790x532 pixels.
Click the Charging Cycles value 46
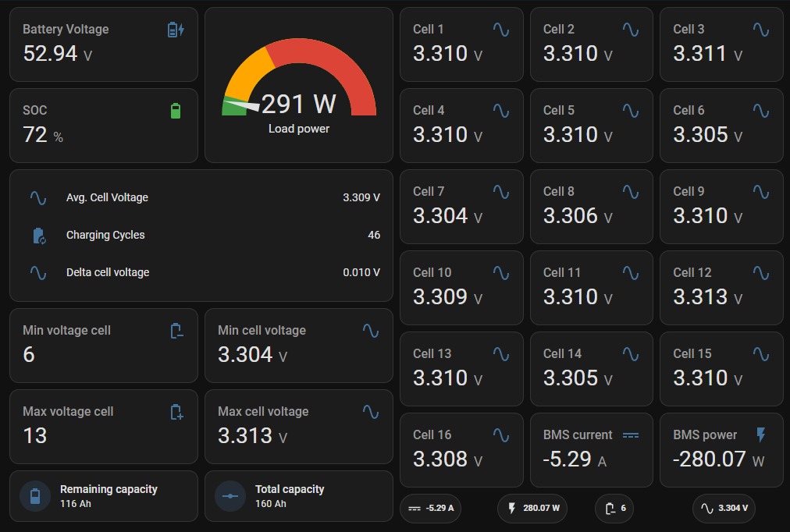pyautogui.click(x=374, y=235)
